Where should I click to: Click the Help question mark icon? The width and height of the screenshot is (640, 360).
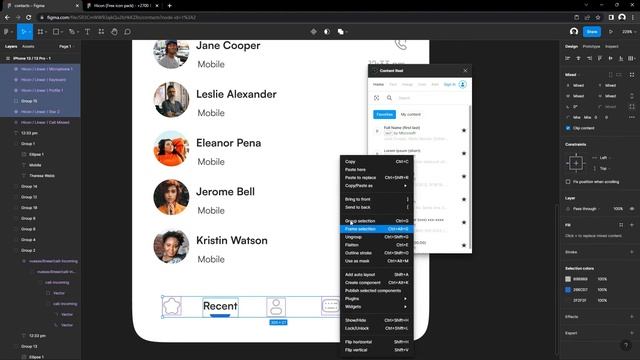tap(626, 345)
